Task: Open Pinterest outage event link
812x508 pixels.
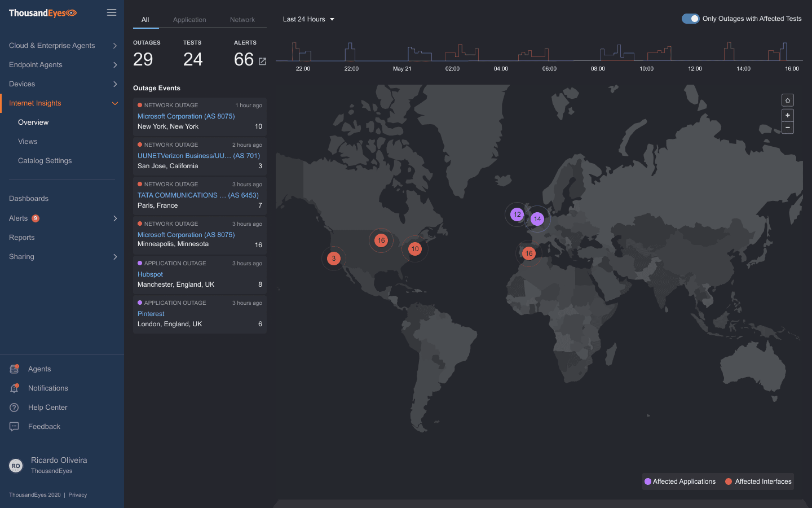Action: (x=151, y=314)
